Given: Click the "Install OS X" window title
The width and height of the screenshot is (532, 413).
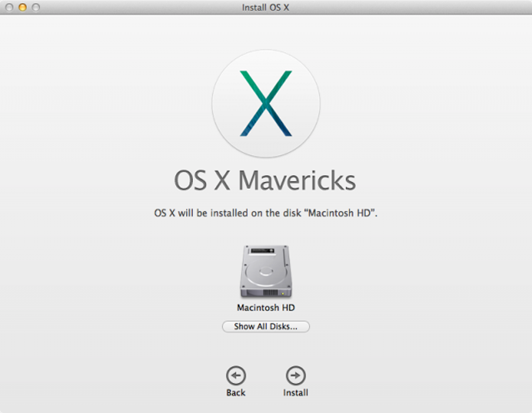Looking at the screenshot, I should point(266,8).
